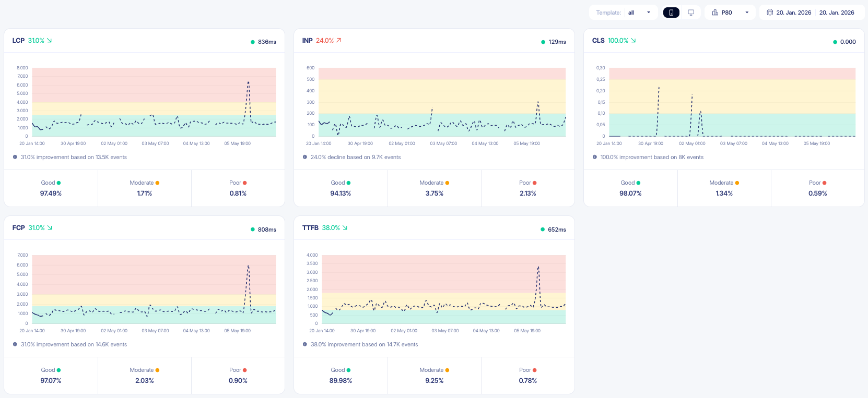Switch to the mobile device view
The image size is (868, 398).
point(671,13)
